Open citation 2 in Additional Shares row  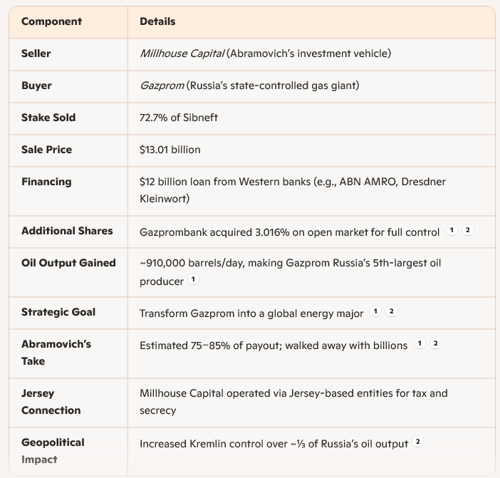468,230
